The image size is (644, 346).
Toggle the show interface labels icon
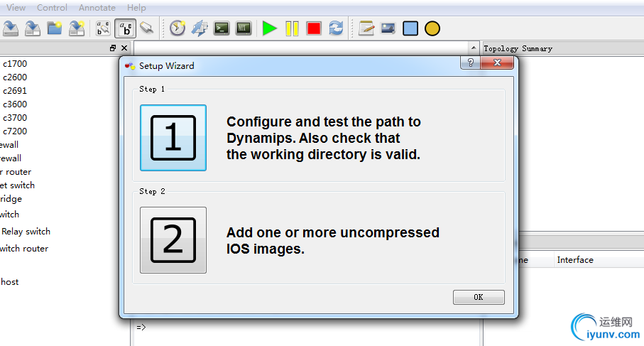click(126, 28)
